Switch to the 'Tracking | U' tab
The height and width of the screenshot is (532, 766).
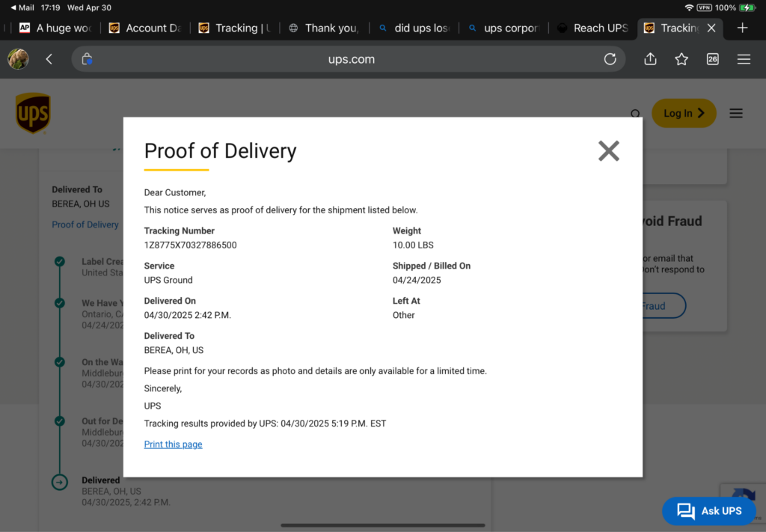[x=235, y=28]
